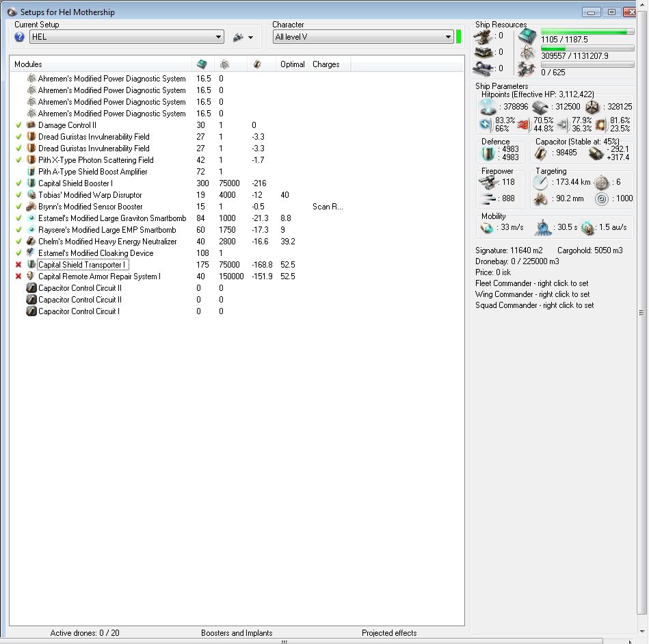Viewport: 649px width, 644px height.
Task: Click the warp speed icon beside 1.5 au/s
Action: pos(587,228)
